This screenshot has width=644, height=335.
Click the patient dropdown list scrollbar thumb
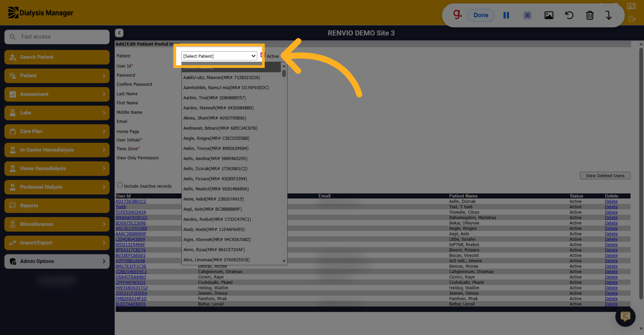(284, 73)
